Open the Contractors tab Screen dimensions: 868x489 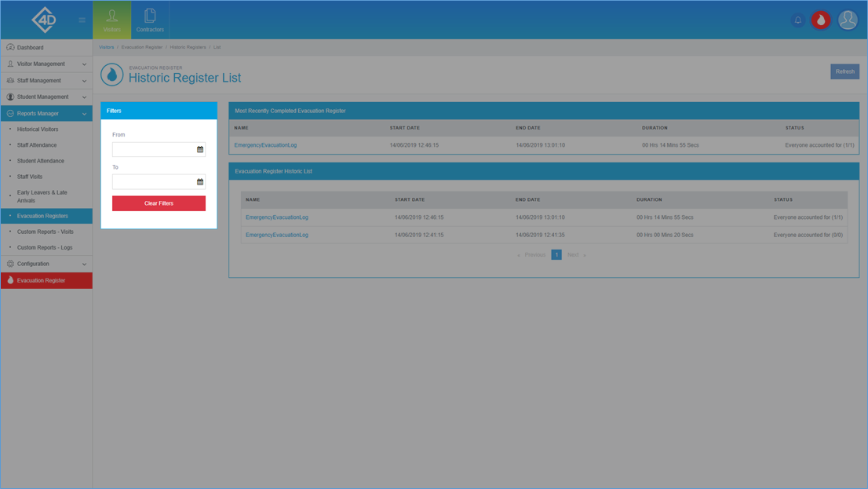click(x=150, y=20)
